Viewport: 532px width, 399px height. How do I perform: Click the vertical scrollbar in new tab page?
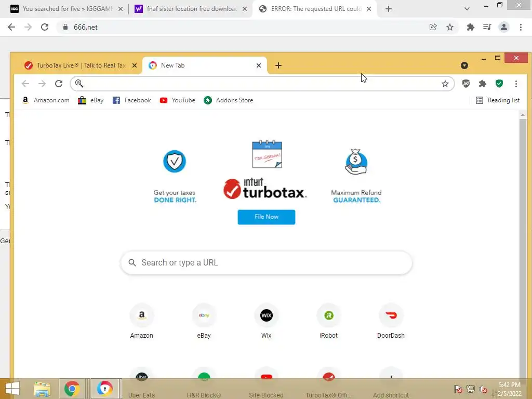[x=523, y=248]
